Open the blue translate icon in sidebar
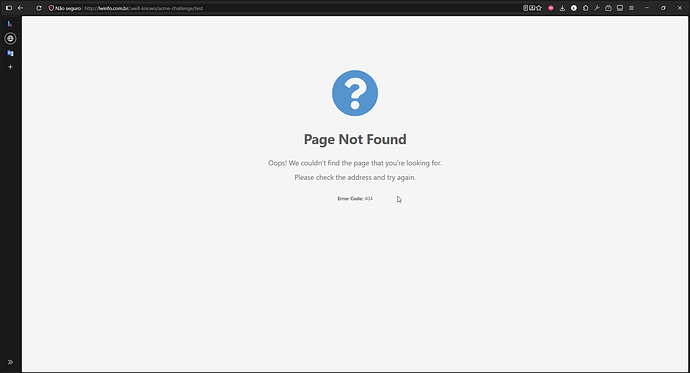The width and height of the screenshot is (690, 373). tap(10, 53)
